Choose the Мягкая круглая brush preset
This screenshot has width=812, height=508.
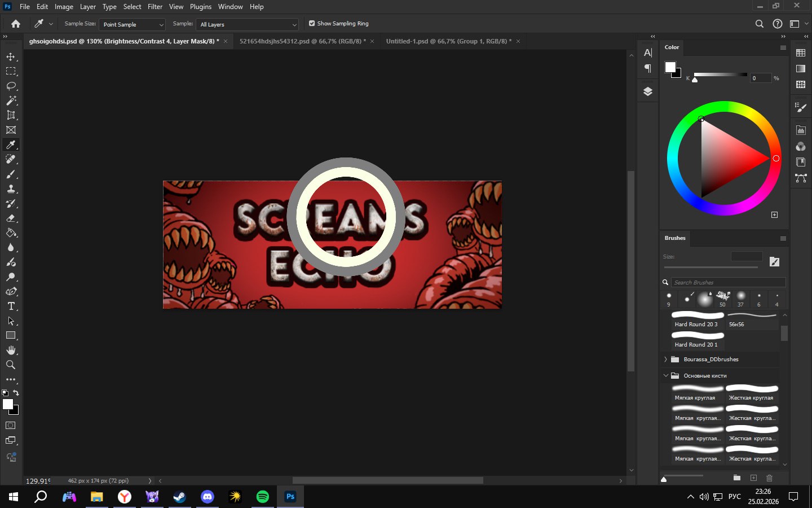[697, 392]
